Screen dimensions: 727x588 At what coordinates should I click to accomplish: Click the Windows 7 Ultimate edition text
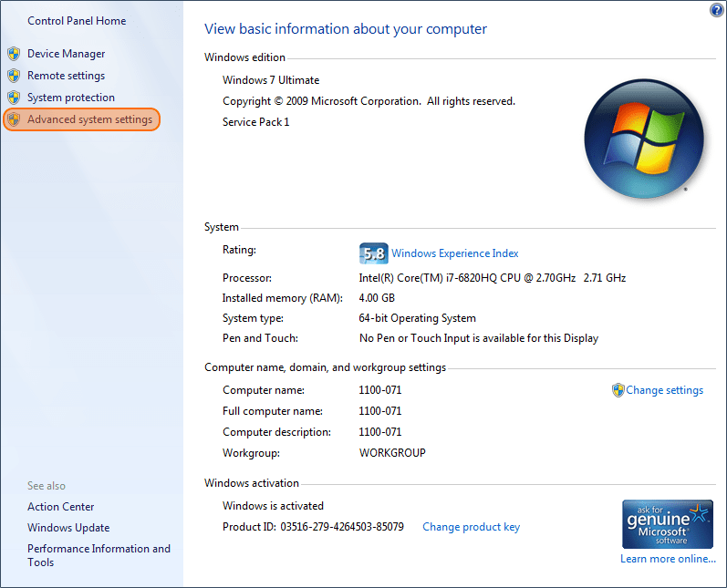[x=271, y=80]
